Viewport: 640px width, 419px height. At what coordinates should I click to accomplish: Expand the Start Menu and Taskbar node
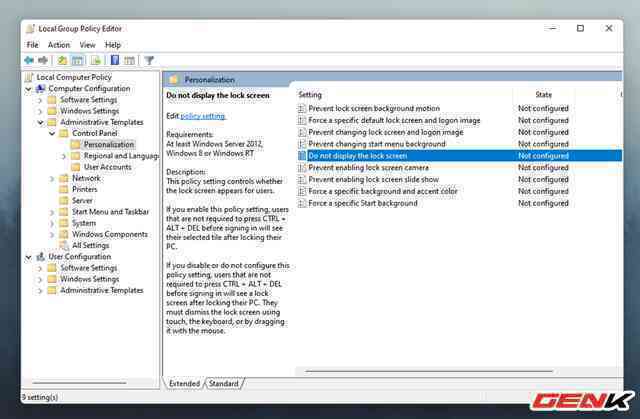point(52,212)
